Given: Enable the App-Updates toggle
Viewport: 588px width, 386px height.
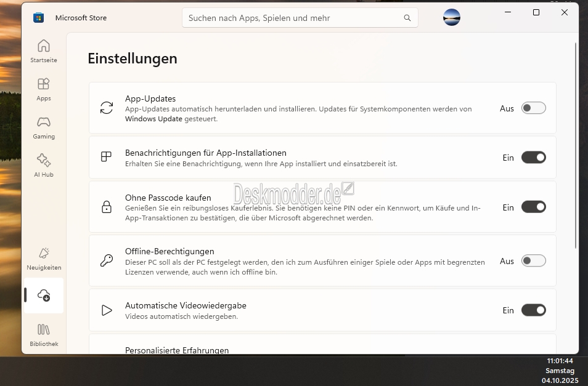Looking at the screenshot, I should click(533, 108).
